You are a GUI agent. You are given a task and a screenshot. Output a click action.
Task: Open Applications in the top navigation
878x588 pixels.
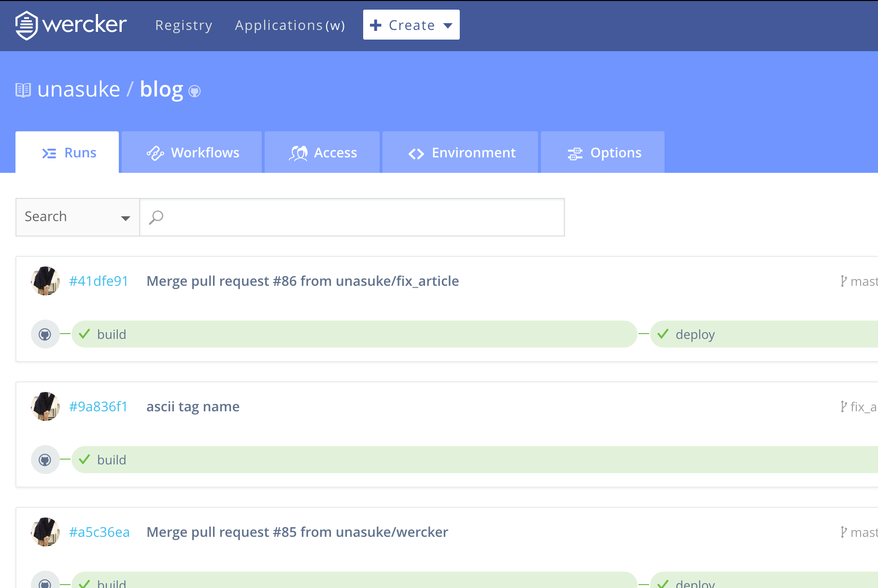click(x=290, y=25)
